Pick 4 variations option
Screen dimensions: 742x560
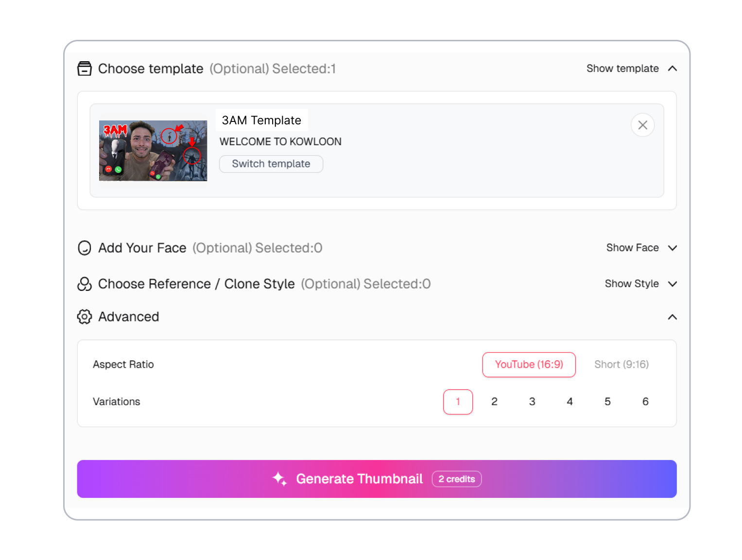[569, 402]
